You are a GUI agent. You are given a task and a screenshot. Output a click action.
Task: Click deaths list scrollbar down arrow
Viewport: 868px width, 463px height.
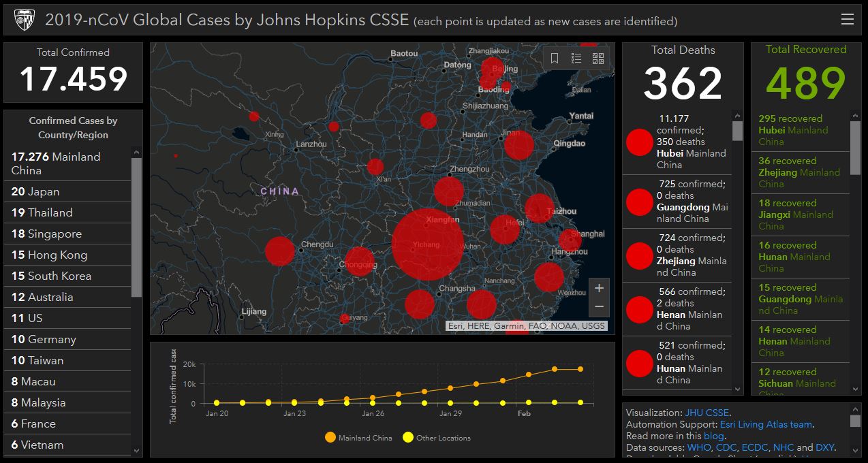737,389
